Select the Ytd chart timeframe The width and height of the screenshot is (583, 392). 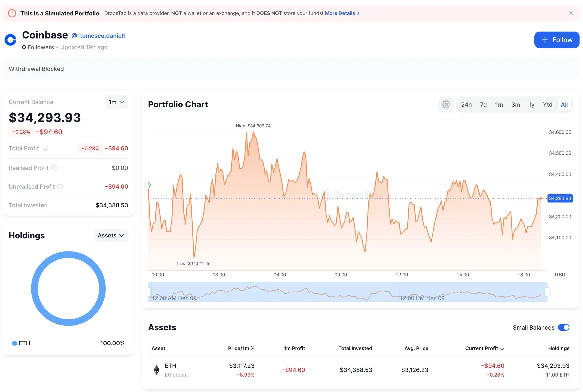[548, 105]
